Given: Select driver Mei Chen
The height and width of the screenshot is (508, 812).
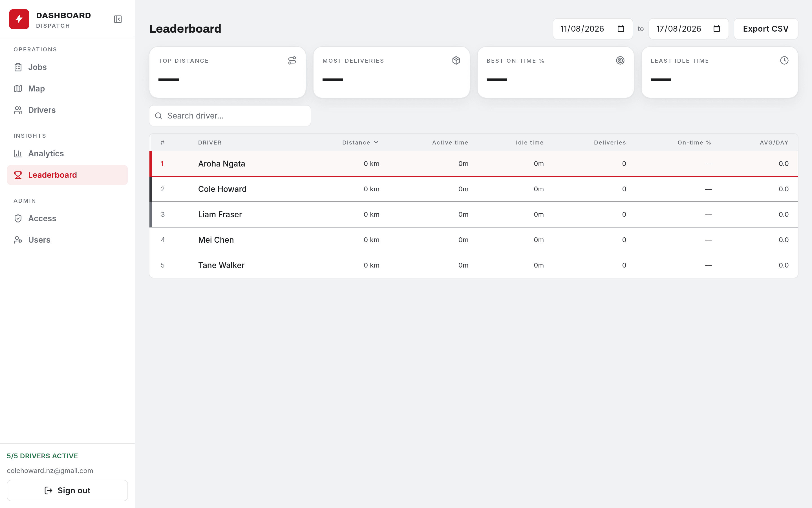Looking at the screenshot, I should (x=216, y=240).
